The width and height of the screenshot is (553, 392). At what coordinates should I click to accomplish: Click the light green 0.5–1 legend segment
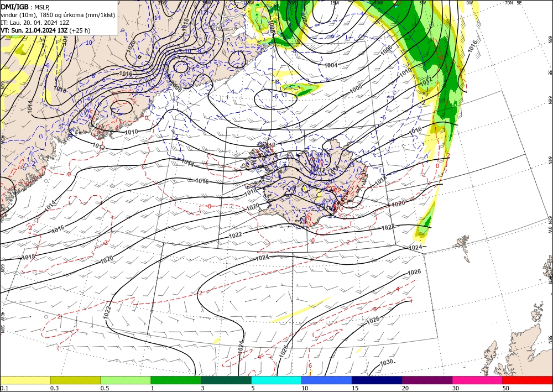pyautogui.click(x=126, y=380)
